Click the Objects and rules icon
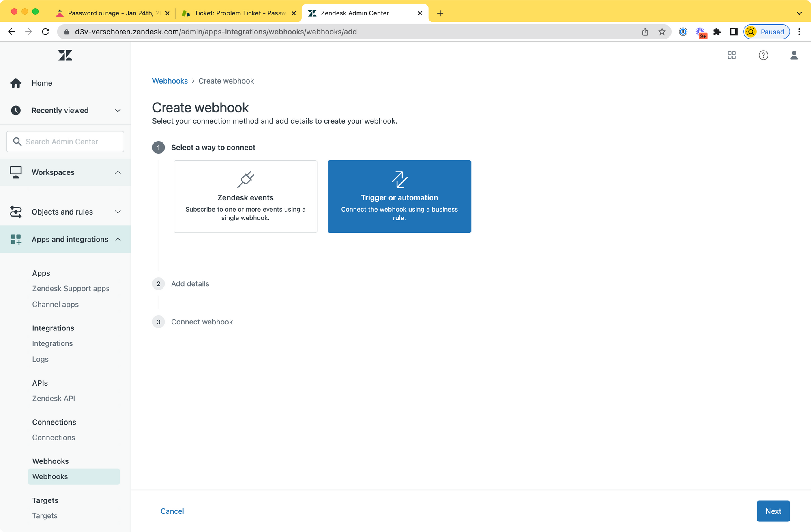This screenshot has width=811, height=532. [16, 212]
